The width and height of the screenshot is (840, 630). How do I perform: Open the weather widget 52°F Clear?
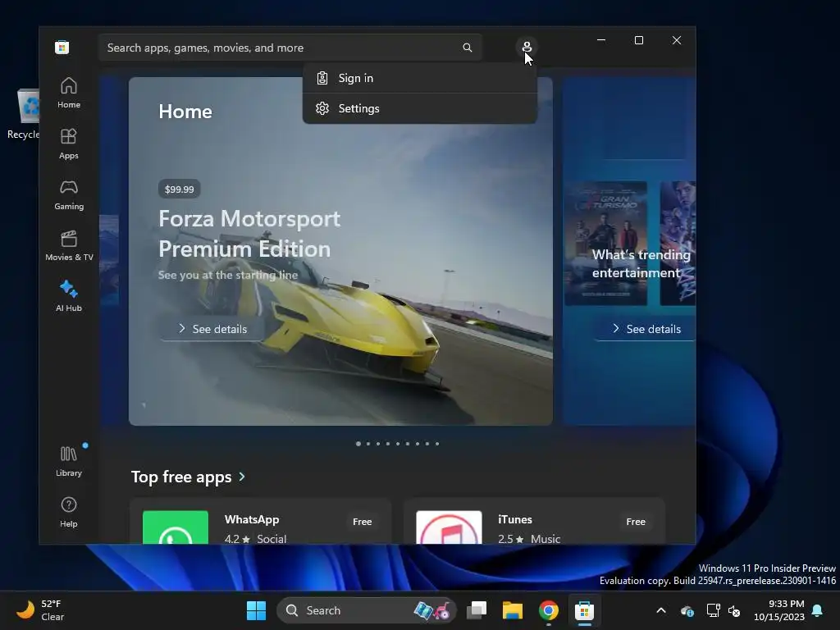click(x=40, y=610)
